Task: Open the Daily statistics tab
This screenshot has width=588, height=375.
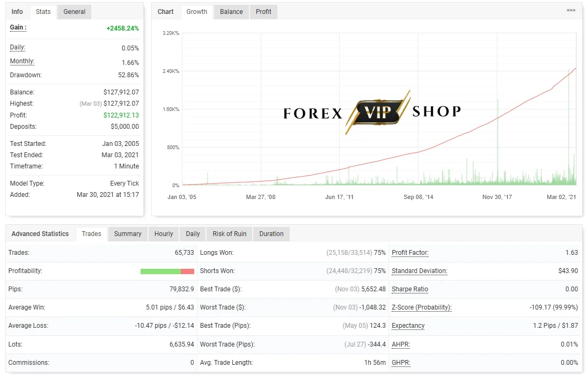Action: (x=193, y=233)
